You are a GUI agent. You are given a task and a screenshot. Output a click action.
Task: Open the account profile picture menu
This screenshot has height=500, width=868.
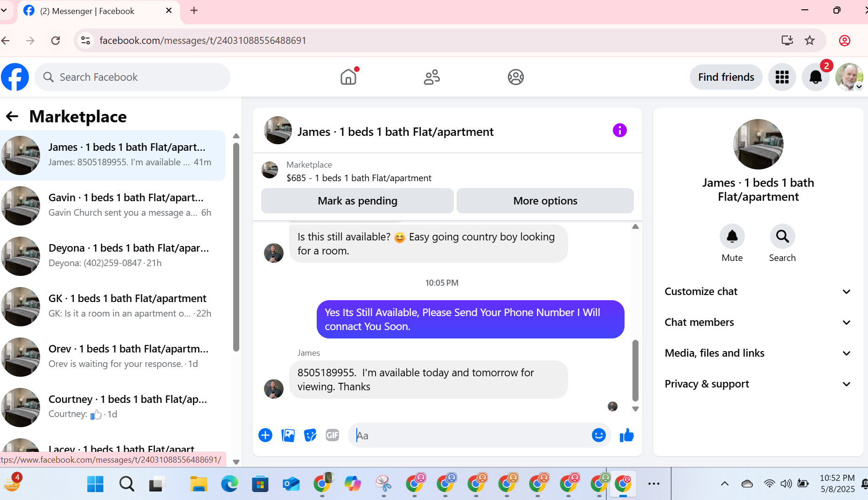849,77
